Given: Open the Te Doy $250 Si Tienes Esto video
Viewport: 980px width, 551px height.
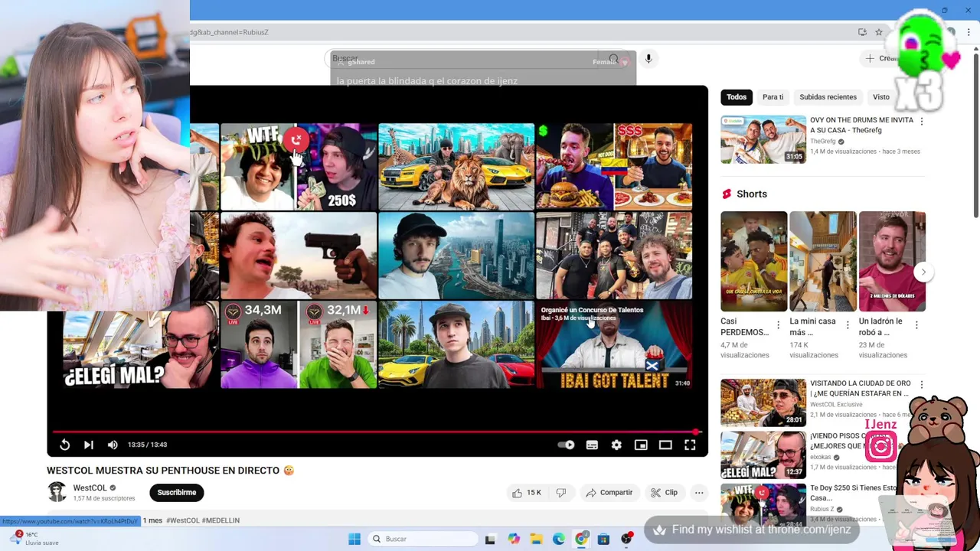Looking at the screenshot, I should click(x=853, y=493).
